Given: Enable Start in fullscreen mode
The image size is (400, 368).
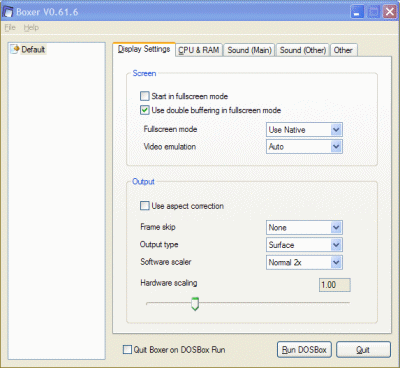Looking at the screenshot, I should point(144,96).
